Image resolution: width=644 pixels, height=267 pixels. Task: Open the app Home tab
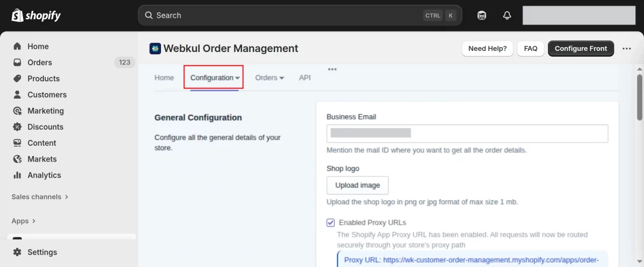pos(164,78)
